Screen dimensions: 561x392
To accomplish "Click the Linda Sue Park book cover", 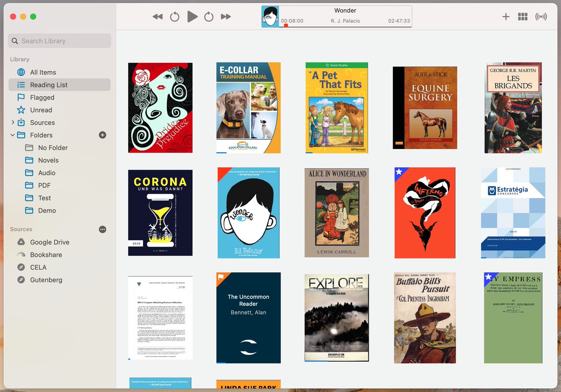I will (248, 384).
